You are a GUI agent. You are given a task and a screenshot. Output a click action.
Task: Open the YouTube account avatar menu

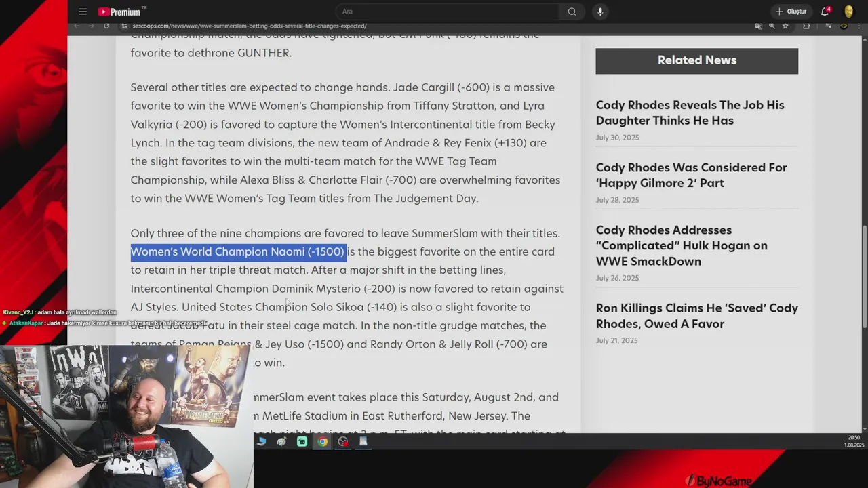click(x=848, y=12)
